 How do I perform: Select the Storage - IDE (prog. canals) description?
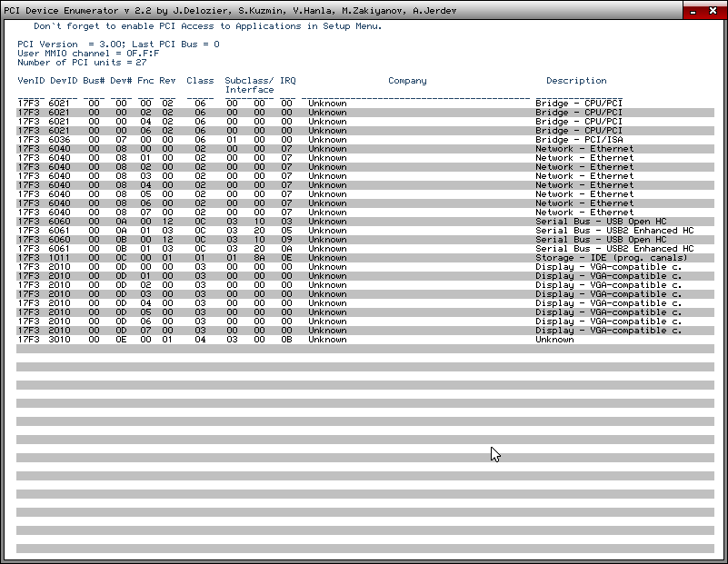coord(611,258)
